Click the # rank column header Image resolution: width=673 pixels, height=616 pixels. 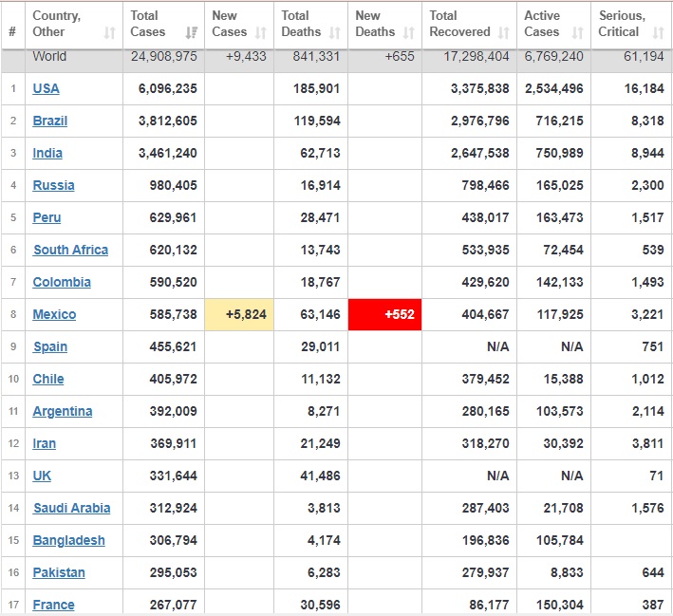click(x=12, y=30)
